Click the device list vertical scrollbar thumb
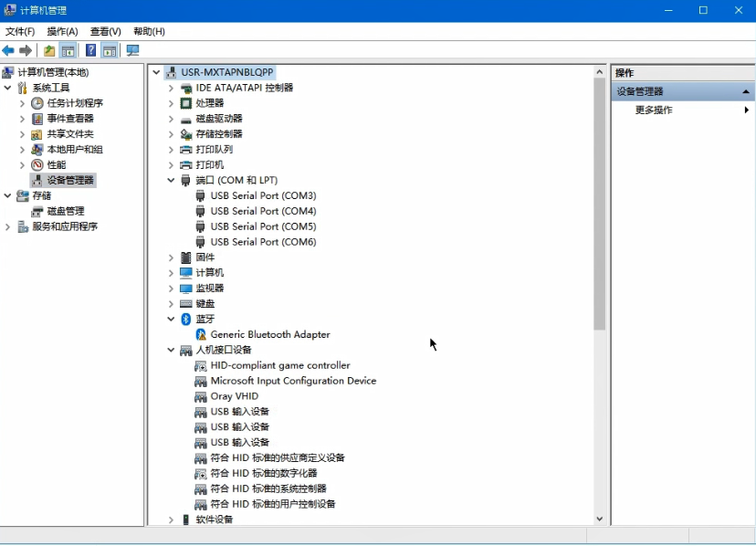Image resolution: width=756 pixels, height=546 pixels. 599,204
